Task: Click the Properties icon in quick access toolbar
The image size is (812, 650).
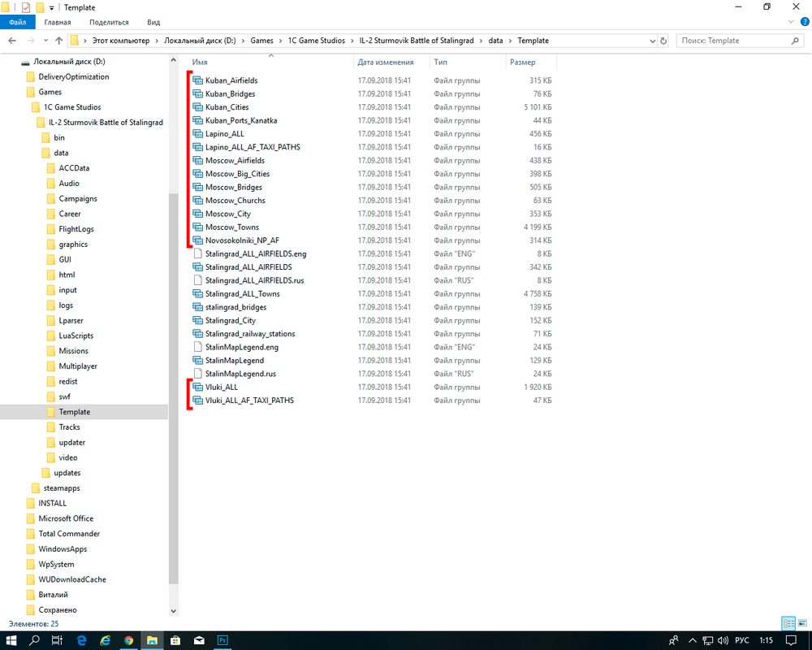Action: point(24,7)
